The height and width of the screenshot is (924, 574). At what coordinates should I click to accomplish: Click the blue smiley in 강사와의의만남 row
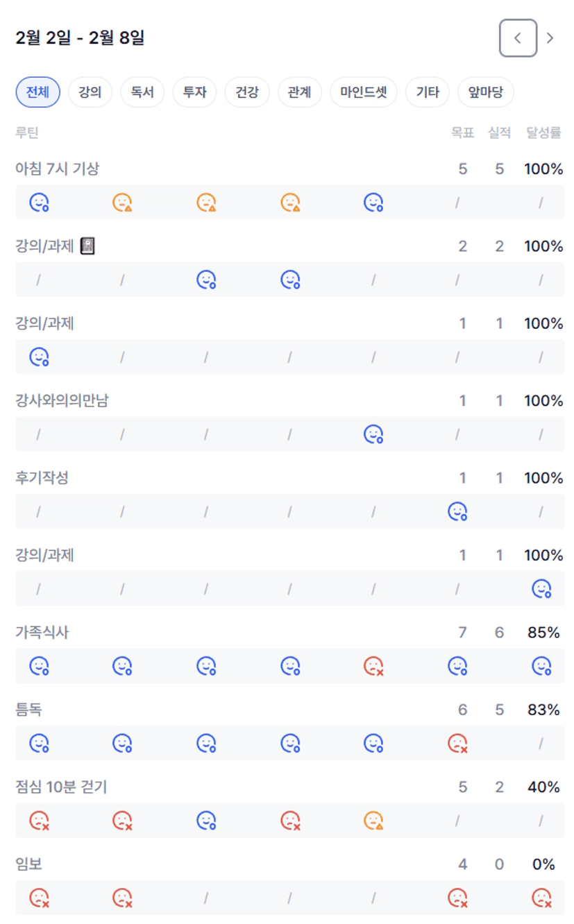click(x=374, y=434)
